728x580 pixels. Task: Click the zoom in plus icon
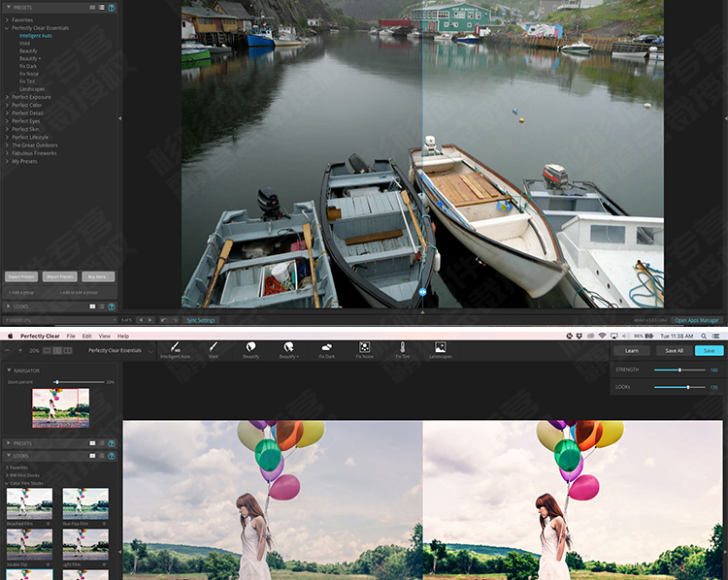pyautogui.click(x=20, y=350)
